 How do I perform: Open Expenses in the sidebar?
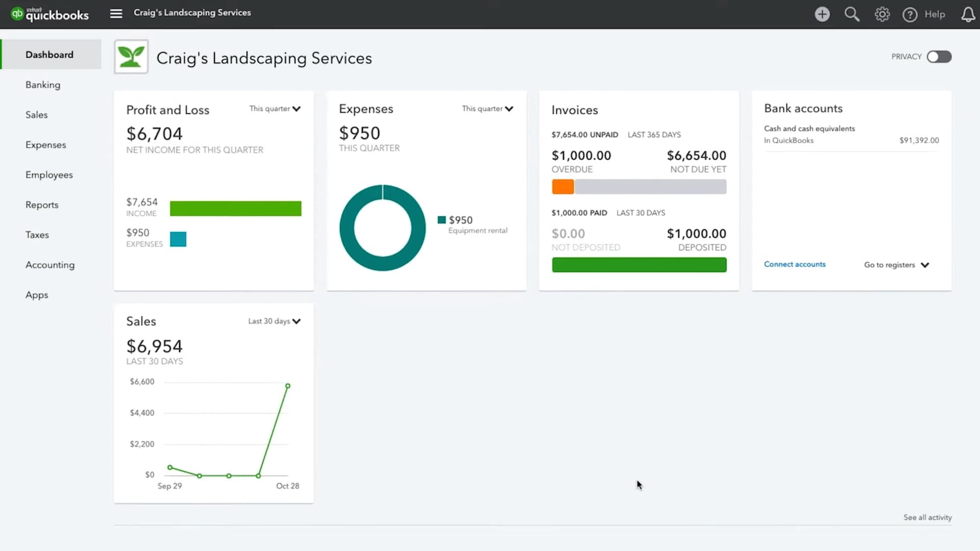click(46, 145)
